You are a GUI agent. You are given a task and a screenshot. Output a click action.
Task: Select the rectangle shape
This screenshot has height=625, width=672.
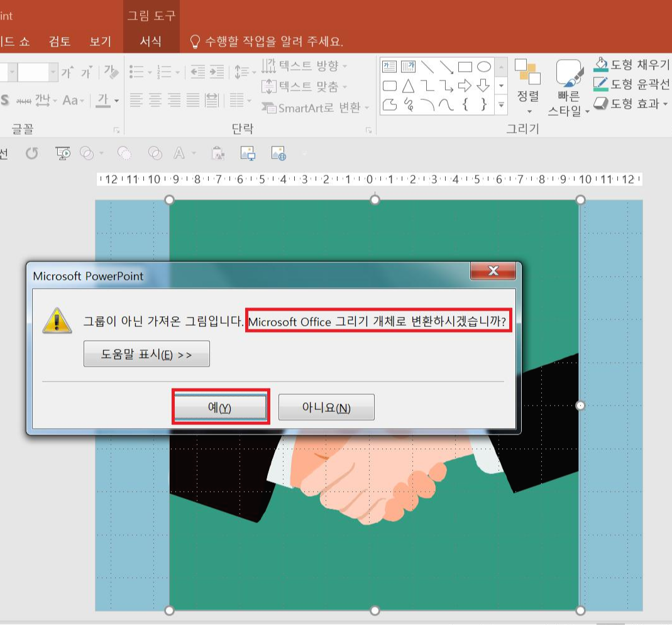(465, 67)
